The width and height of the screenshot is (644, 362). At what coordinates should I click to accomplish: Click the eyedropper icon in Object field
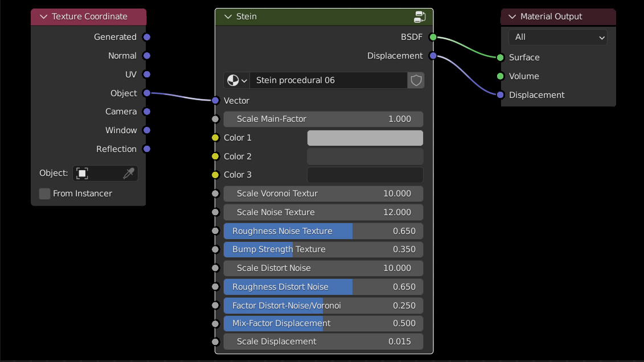pyautogui.click(x=129, y=173)
